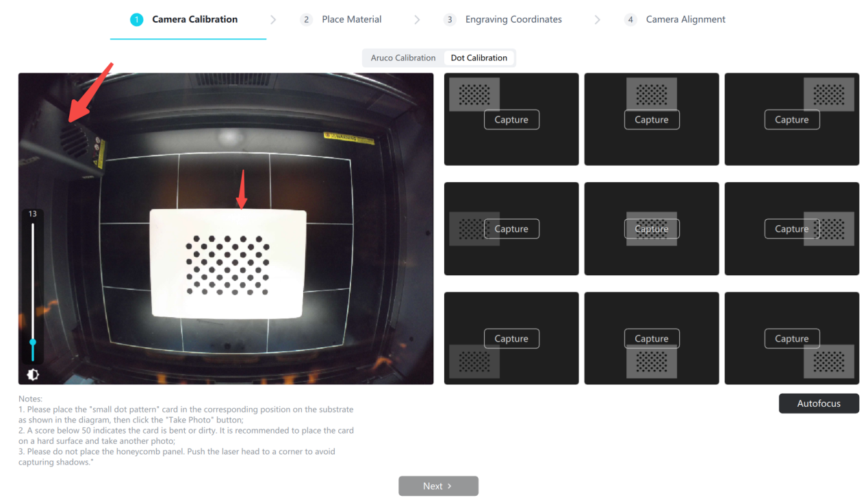Open the Engraving Coordinates step
The width and height of the screenshot is (868, 502).
[x=513, y=20]
